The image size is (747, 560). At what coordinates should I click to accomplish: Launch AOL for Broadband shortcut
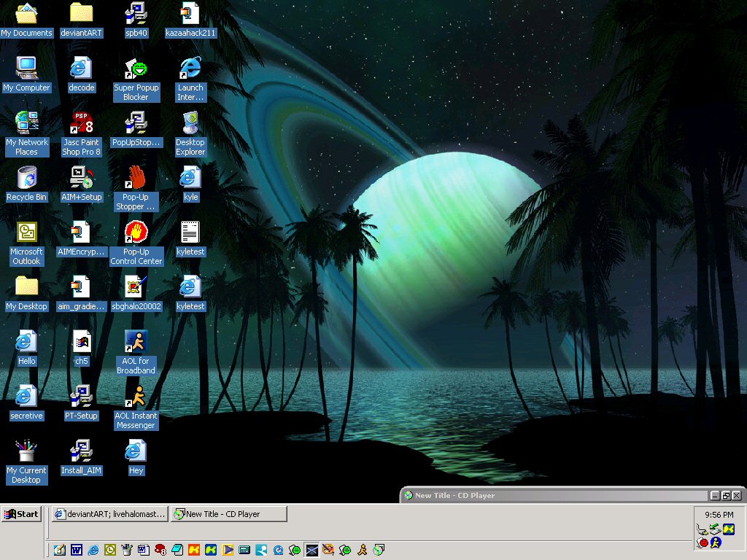pos(136,354)
